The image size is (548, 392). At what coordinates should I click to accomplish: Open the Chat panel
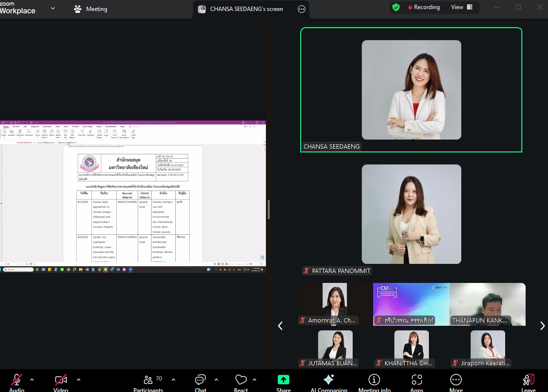point(200,381)
